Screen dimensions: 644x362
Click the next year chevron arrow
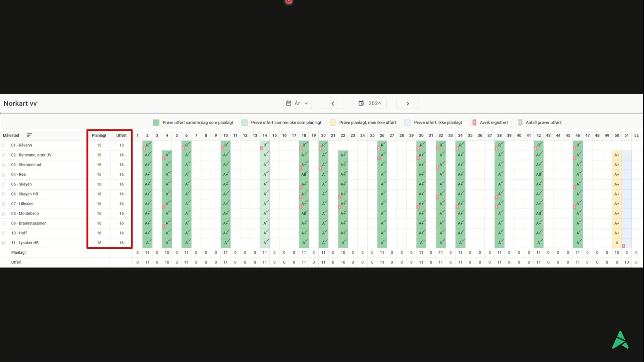408,104
